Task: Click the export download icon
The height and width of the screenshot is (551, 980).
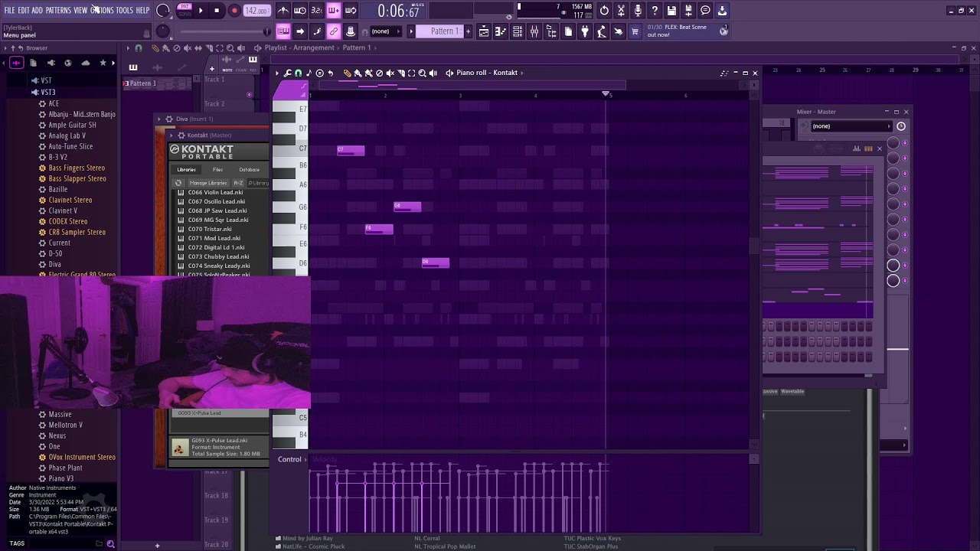Action: pos(722,11)
